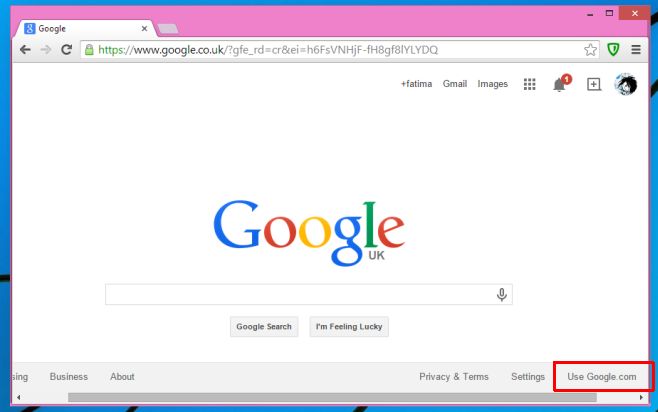The image size is (658, 412).
Task: Go back using the browser back arrow
Action: [25, 50]
